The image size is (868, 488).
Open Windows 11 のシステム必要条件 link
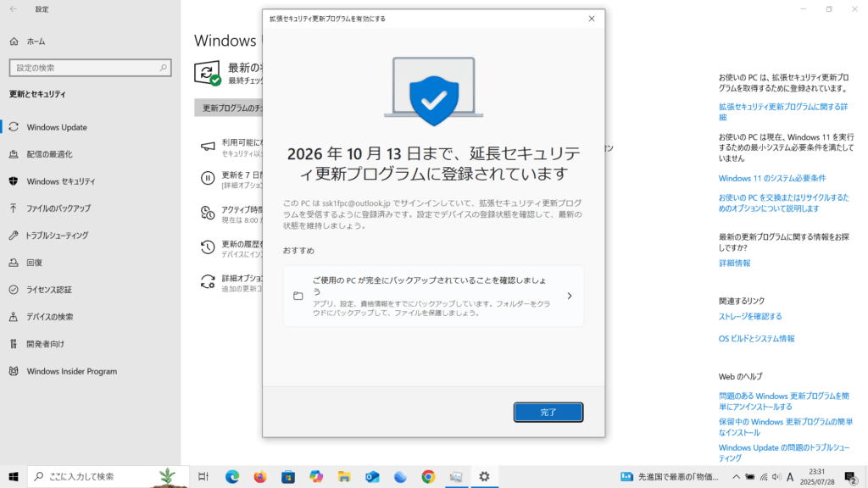click(x=772, y=178)
